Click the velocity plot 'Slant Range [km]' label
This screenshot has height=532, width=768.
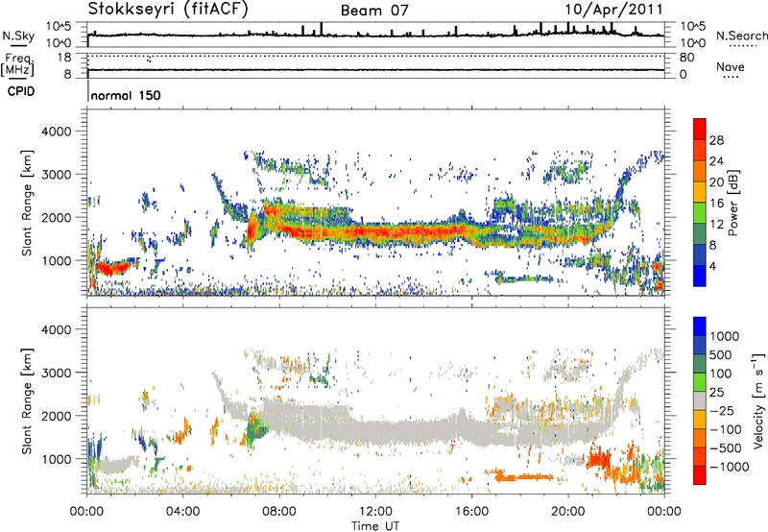tap(27, 400)
